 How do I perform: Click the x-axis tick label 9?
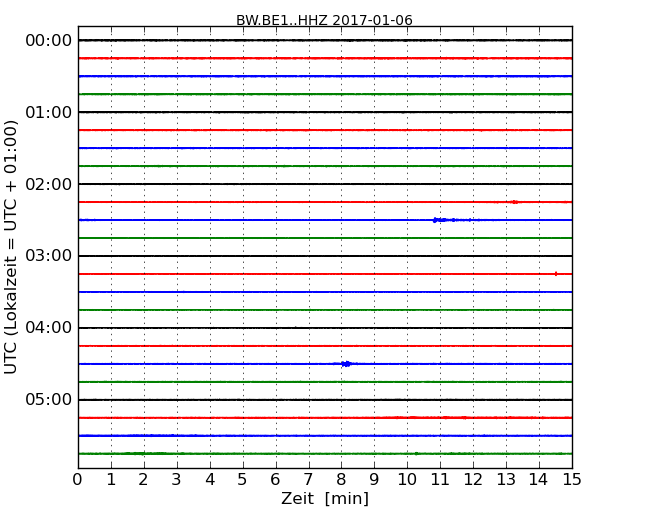tap(374, 480)
